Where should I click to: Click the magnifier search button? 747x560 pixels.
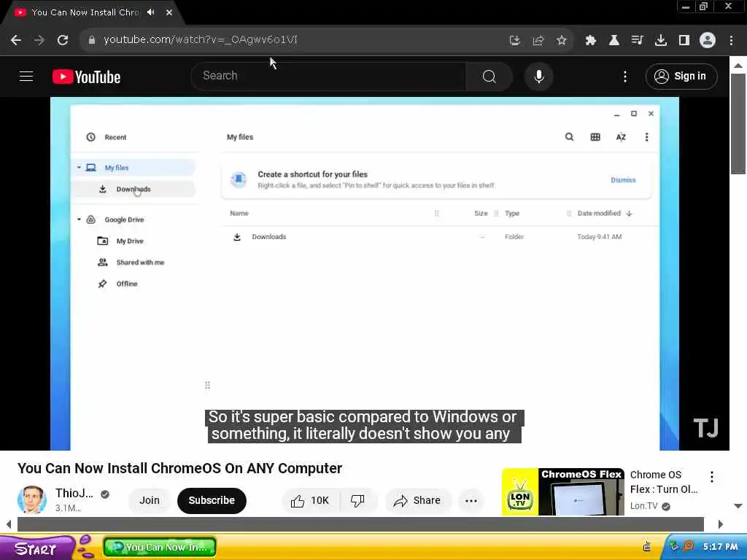click(x=489, y=76)
